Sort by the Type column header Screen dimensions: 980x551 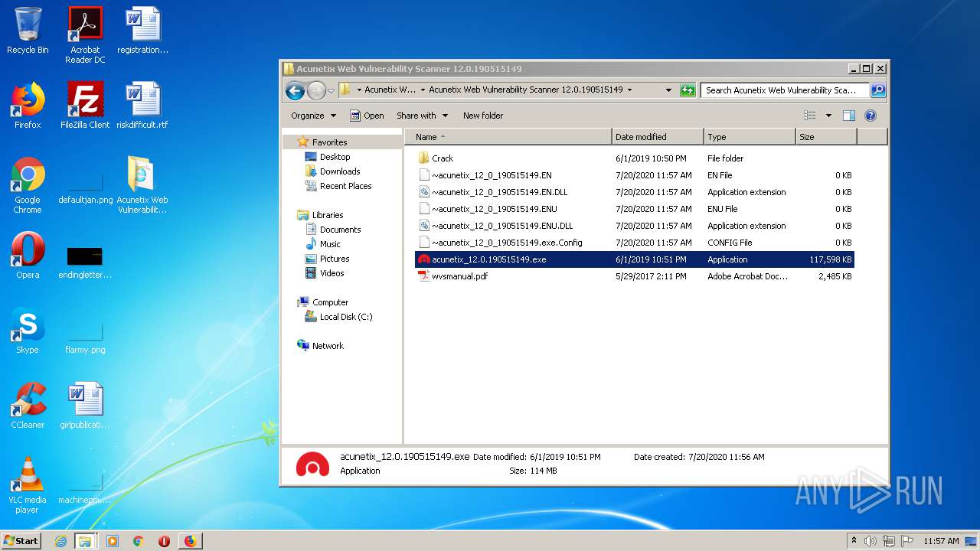pyautogui.click(x=750, y=137)
